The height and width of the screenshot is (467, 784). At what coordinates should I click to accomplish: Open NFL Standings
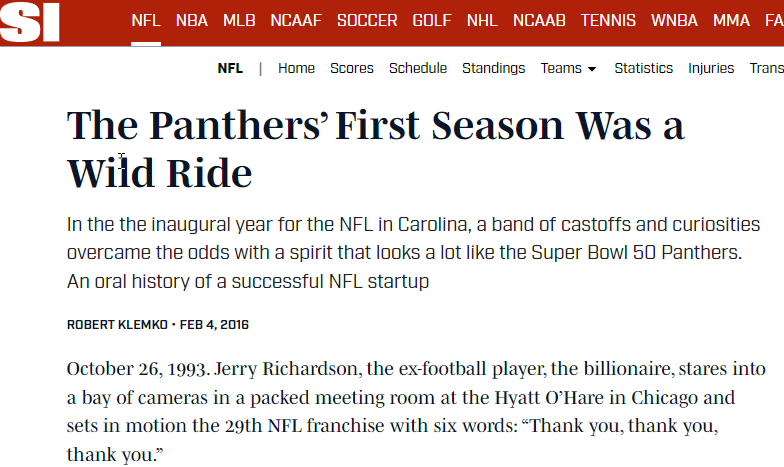(493, 68)
